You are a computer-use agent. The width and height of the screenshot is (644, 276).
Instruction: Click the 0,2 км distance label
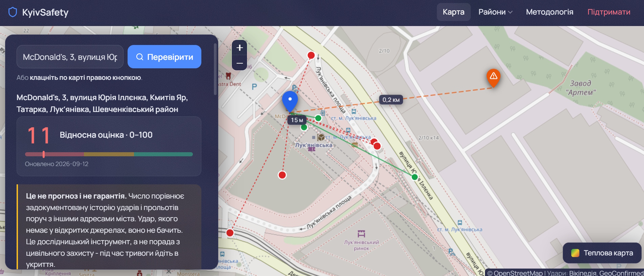391,100
